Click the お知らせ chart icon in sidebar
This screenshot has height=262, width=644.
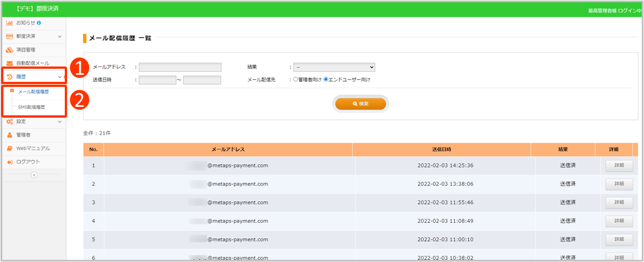[x=10, y=23]
